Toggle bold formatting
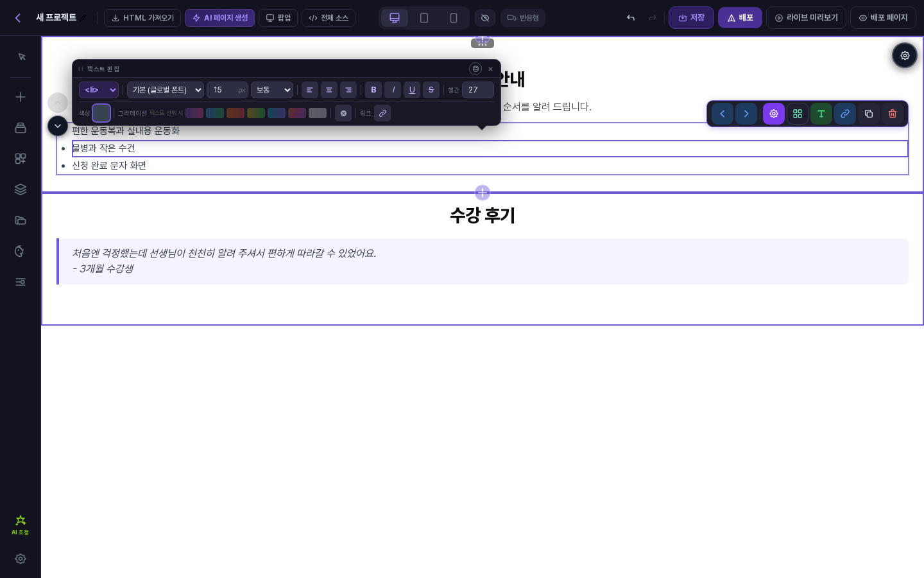 (373, 90)
